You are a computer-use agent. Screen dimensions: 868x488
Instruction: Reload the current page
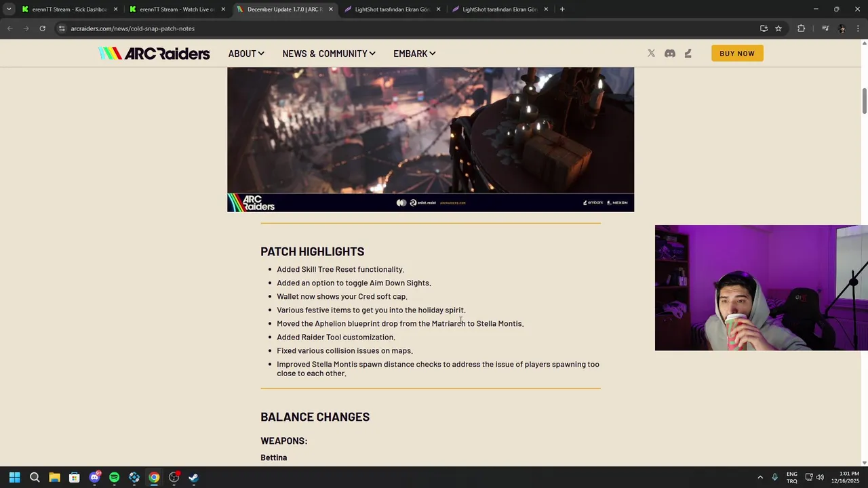(42, 28)
